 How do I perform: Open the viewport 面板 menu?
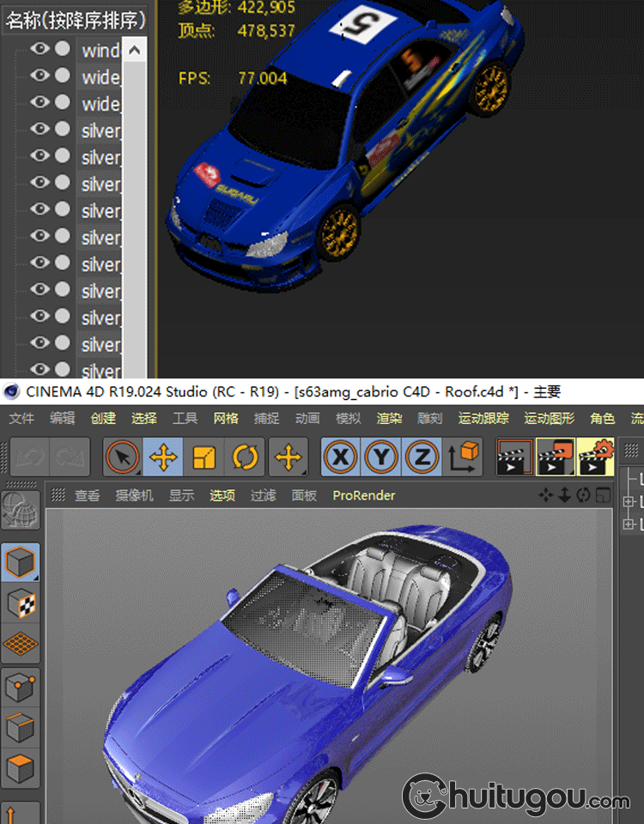pyautogui.click(x=304, y=495)
